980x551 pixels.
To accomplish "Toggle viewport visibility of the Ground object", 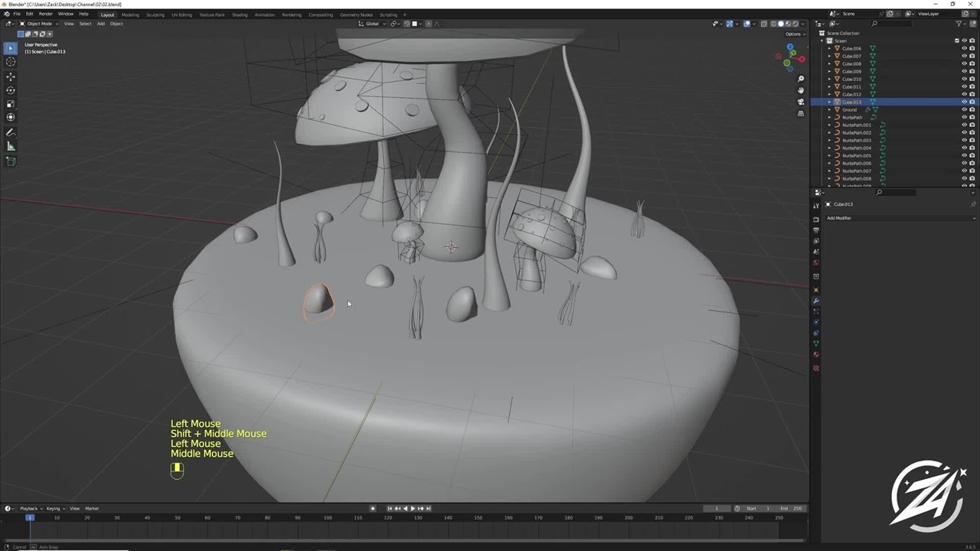I will (964, 109).
